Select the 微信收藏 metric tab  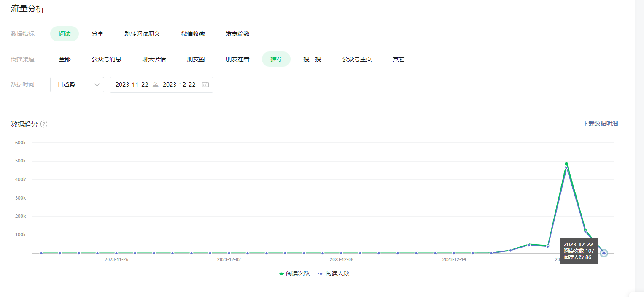pos(193,34)
